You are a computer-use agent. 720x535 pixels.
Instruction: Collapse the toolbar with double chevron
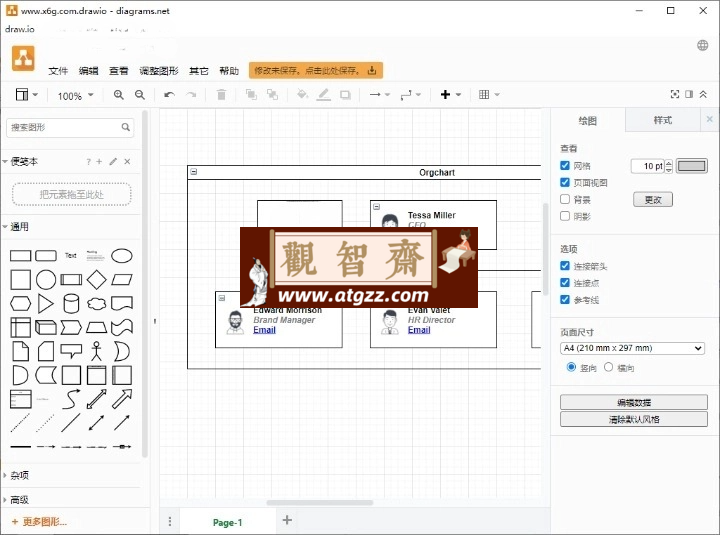click(703, 94)
